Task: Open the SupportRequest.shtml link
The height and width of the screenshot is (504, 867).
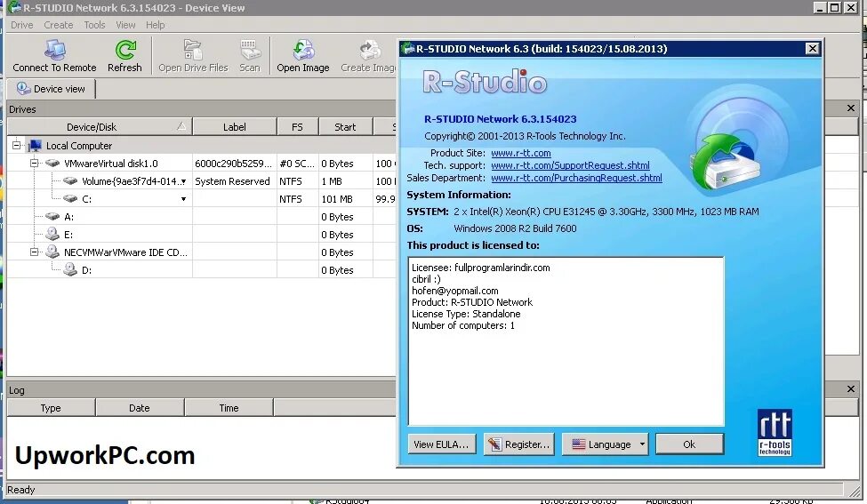Action: coord(570,165)
